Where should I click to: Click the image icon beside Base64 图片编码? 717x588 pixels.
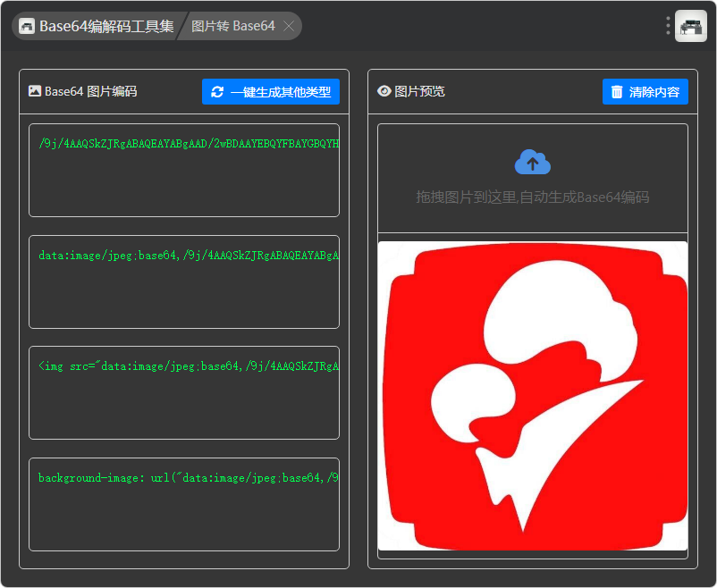pos(35,91)
